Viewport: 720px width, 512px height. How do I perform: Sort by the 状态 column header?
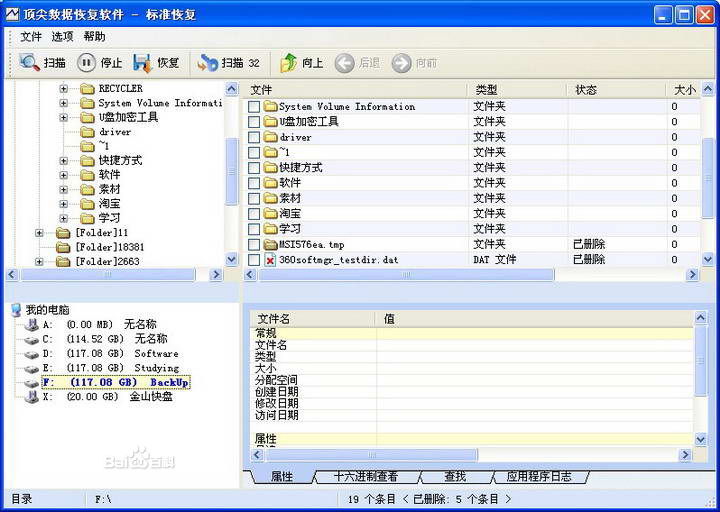(617, 90)
